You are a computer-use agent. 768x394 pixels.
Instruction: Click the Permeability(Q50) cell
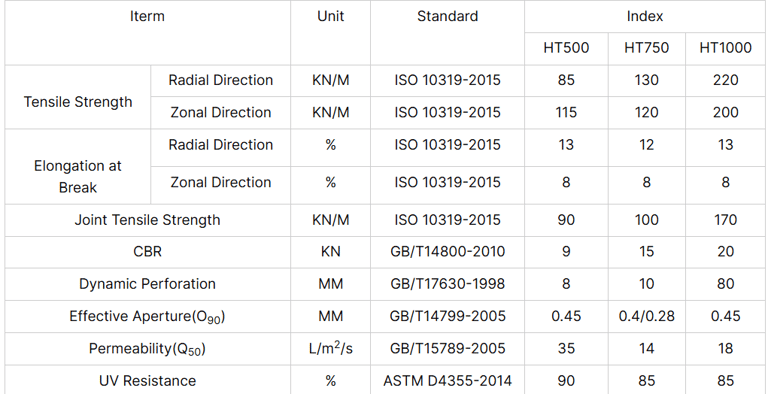(x=147, y=349)
